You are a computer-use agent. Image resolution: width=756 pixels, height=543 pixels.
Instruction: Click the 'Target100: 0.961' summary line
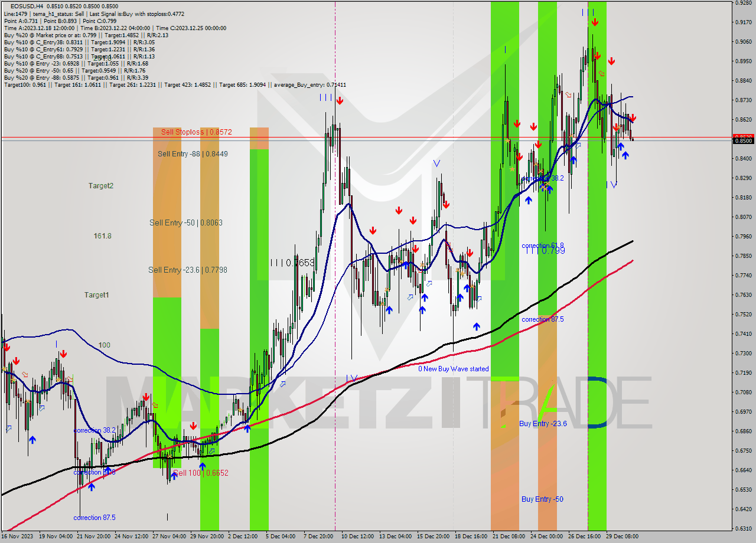click(x=175, y=85)
